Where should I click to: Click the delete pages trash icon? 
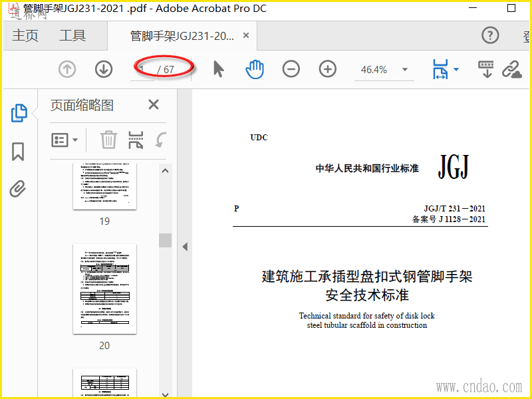(x=108, y=140)
